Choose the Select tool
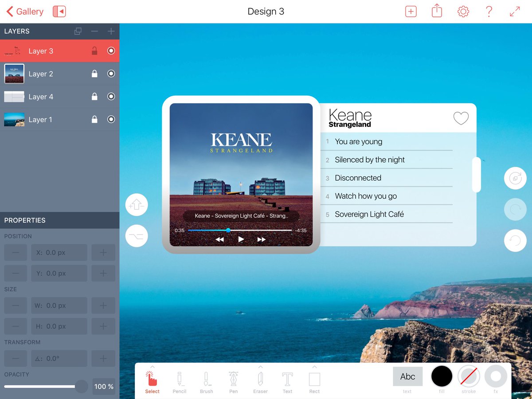This screenshot has height=399, width=532. click(152, 382)
